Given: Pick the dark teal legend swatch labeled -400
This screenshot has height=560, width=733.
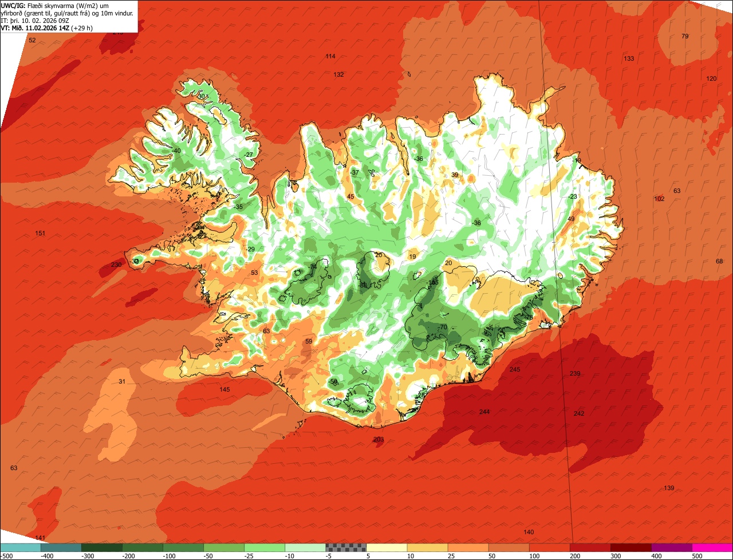Looking at the screenshot, I should click(x=61, y=547).
